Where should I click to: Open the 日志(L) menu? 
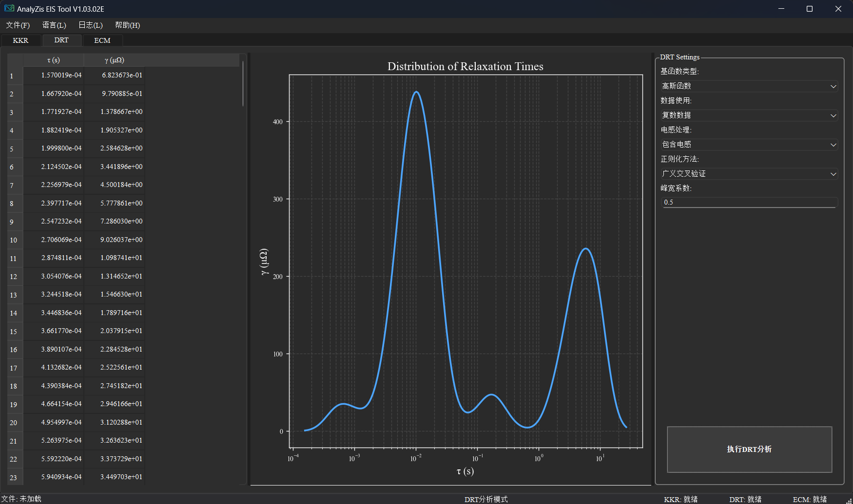coord(91,25)
